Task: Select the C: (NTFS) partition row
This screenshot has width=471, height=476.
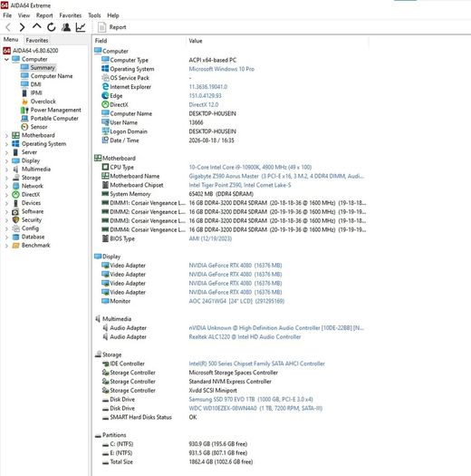Action: pyautogui.click(x=230, y=444)
